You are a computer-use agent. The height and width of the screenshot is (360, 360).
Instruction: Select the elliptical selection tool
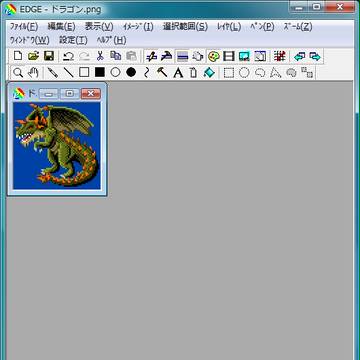(x=244, y=72)
